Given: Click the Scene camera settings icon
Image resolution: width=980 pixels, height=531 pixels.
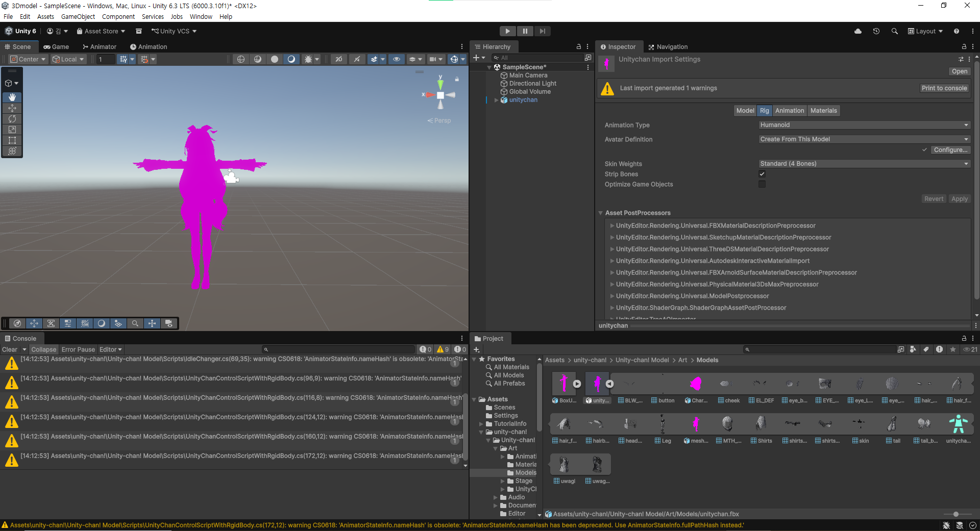Looking at the screenshot, I should coord(435,59).
